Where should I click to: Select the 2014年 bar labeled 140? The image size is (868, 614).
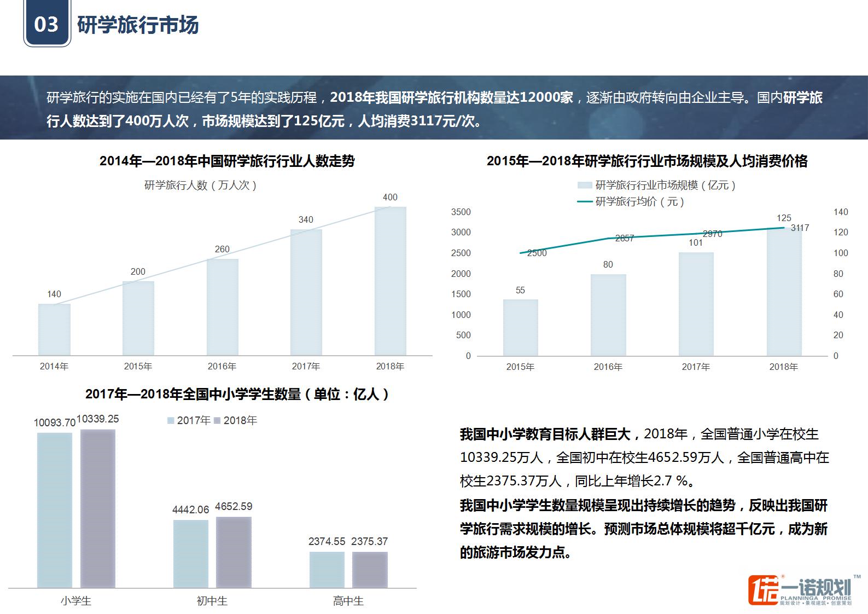54,329
